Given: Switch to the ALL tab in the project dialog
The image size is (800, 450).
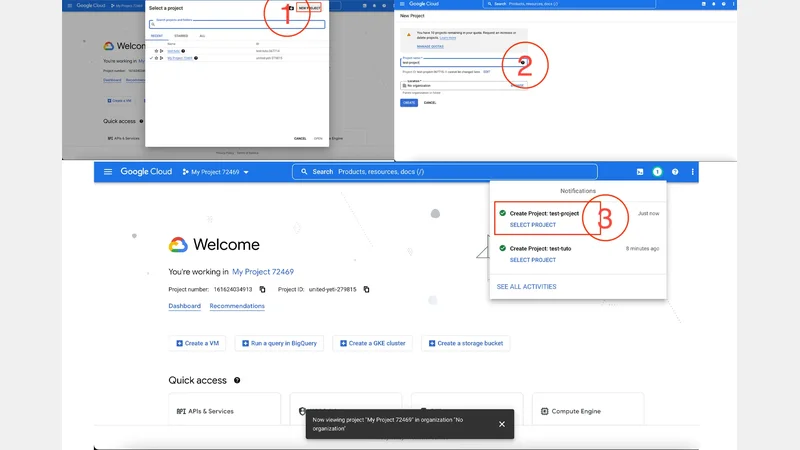Looking at the screenshot, I should point(202,36).
